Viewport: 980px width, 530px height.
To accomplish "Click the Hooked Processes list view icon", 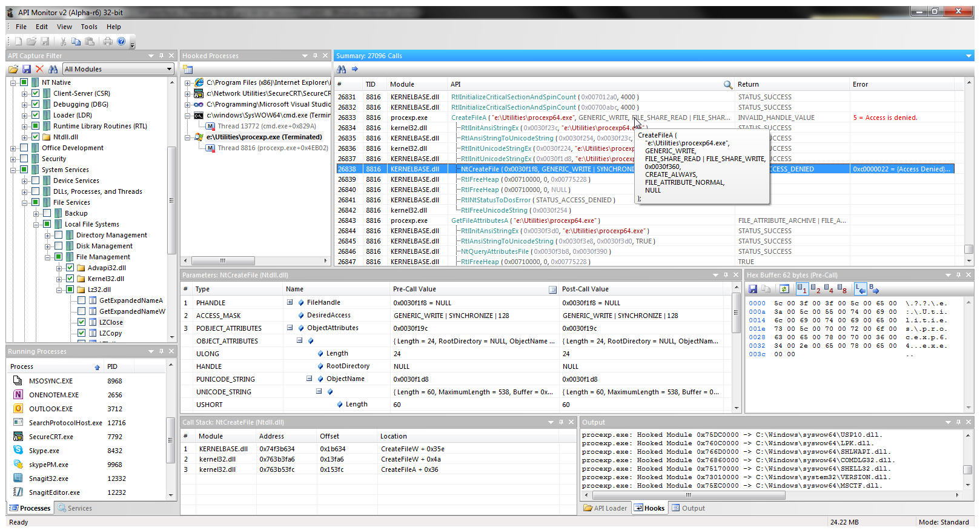I will pos(188,69).
